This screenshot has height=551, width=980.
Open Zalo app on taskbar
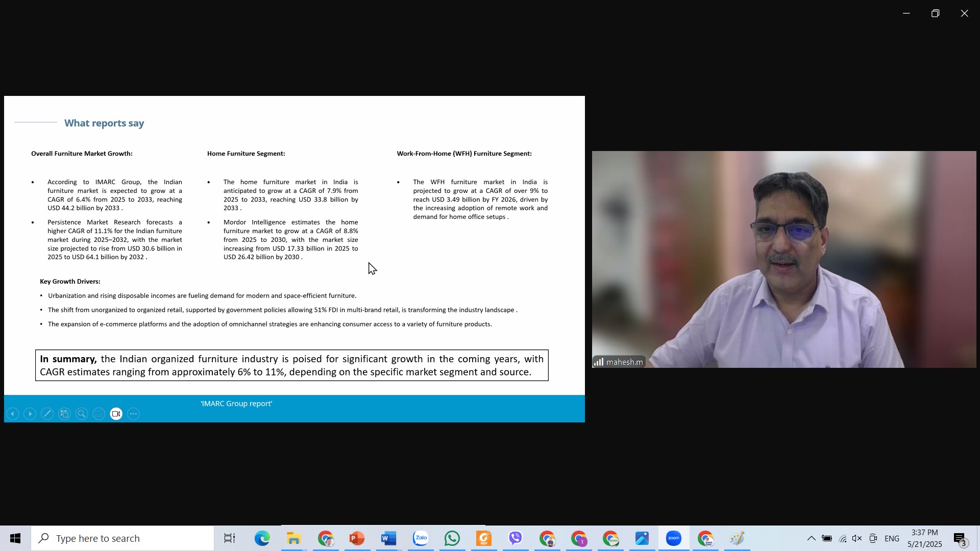(x=420, y=538)
